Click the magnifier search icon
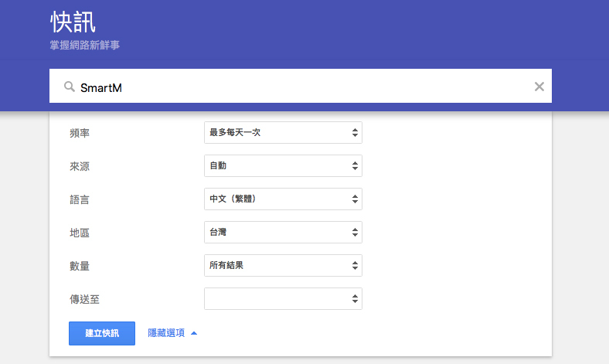The height and width of the screenshot is (364, 609). [x=69, y=87]
